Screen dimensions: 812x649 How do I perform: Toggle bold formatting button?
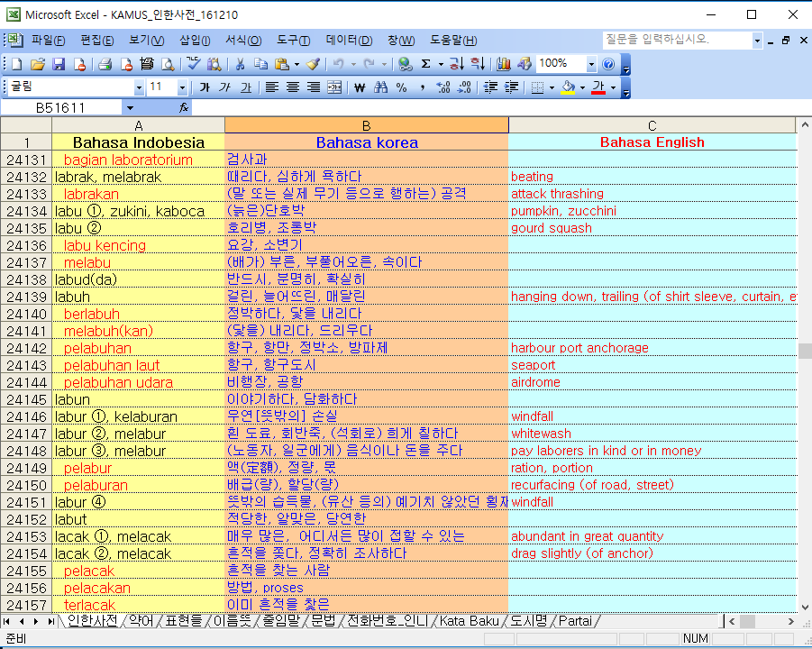[x=205, y=87]
